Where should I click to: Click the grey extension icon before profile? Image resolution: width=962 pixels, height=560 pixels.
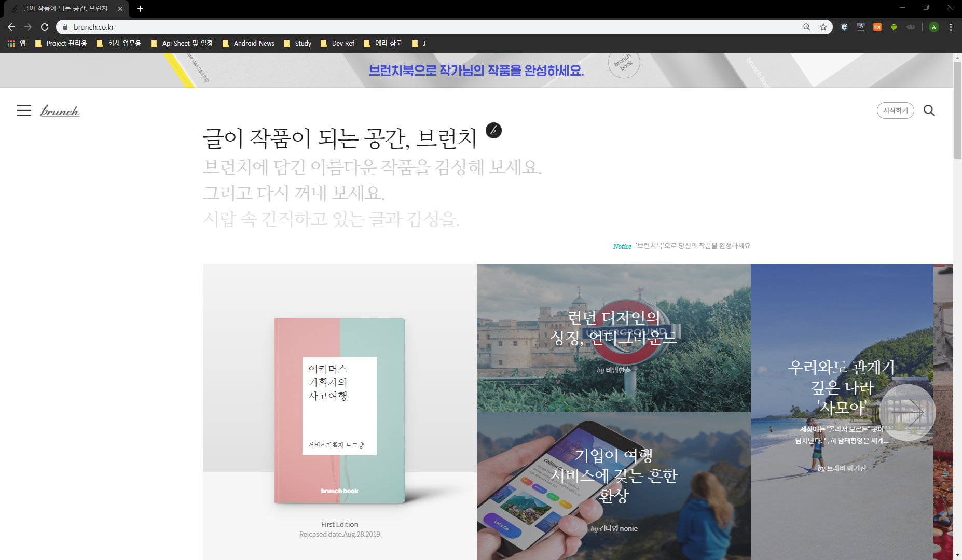coord(911,27)
